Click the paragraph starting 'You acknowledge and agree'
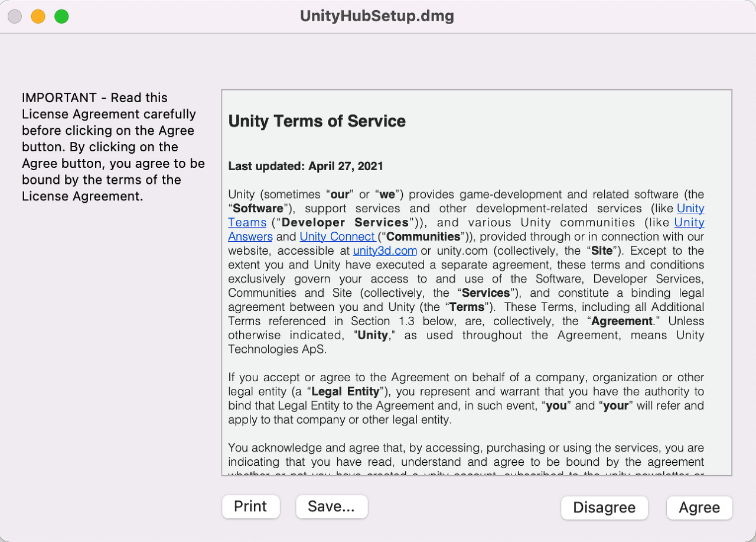The width and height of the screenshot is (756, 542). pyautogui.click(x=466, y=459)
